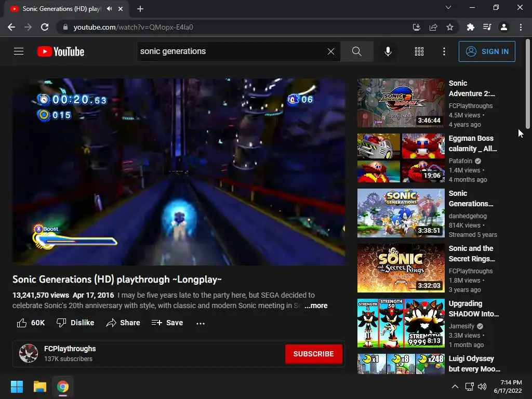Screen dimensions: 532x399
Task: Start voice search with the microphone
Action: (388, 51)
